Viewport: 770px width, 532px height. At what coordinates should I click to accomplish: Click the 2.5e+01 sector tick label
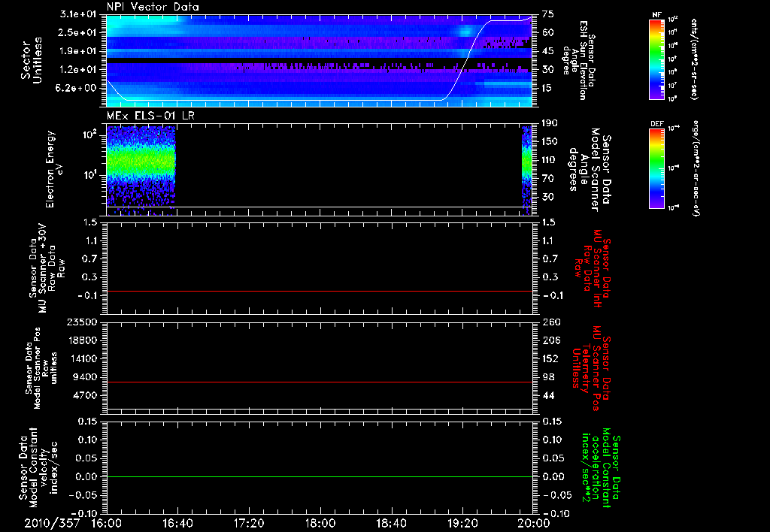78,32
